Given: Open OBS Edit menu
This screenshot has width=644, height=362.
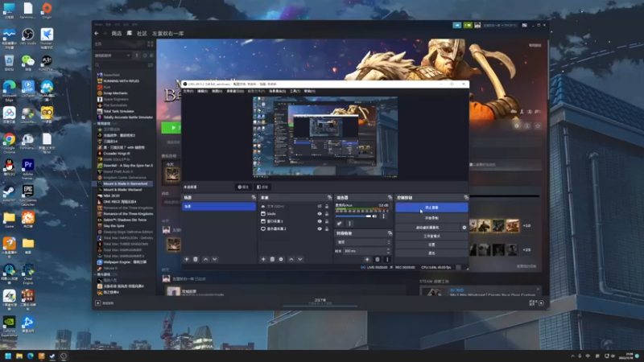Looking at the screenshot, I should (x=203, y=91).
